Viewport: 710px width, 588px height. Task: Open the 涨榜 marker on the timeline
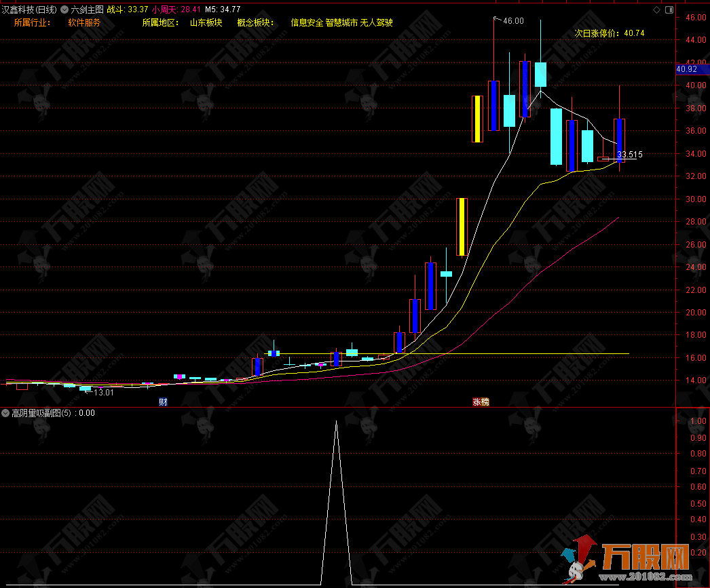coord(481,401)
